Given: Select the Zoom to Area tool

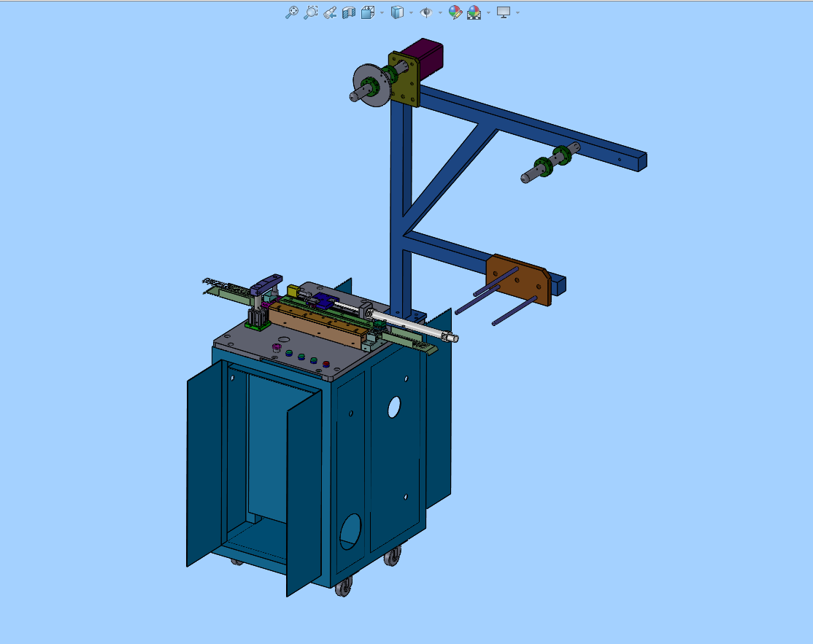Looking at the screenshot, I should pyautogui.click(x=311, y=12).
